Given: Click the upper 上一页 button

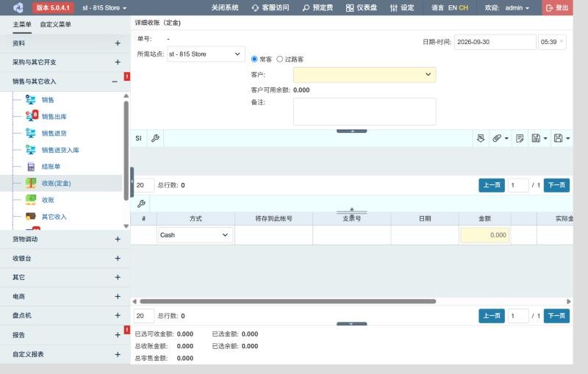Looking at the screenshot, I should pyautogui.click(x=492, y=185).
